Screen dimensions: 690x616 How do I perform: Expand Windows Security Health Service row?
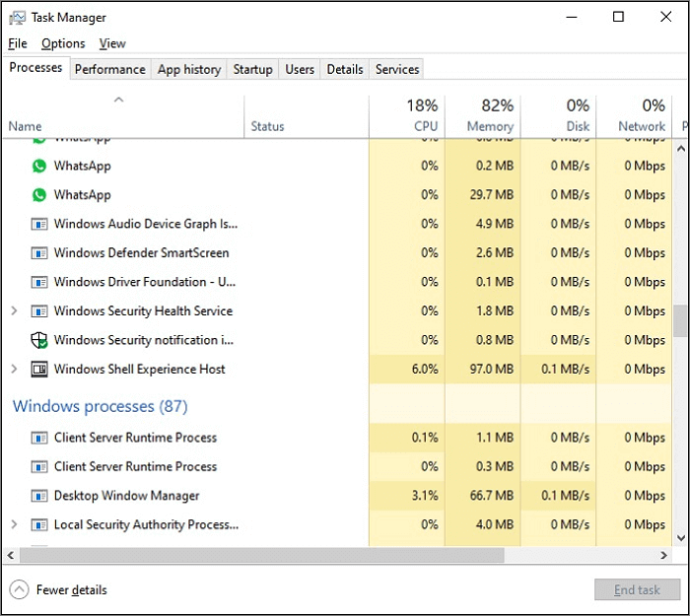click(14, 311)
